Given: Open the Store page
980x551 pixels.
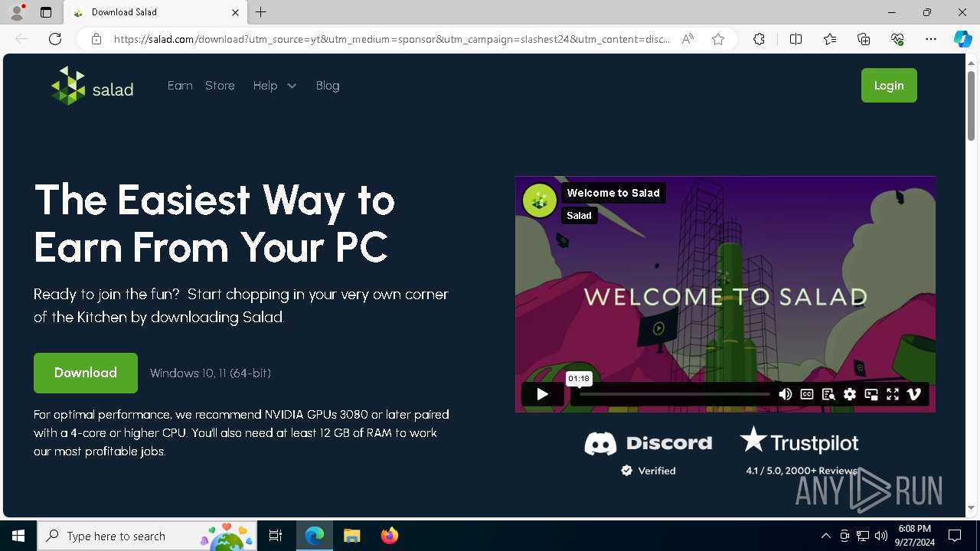Looking at the screenshot, I should click(x=220, y=86).
